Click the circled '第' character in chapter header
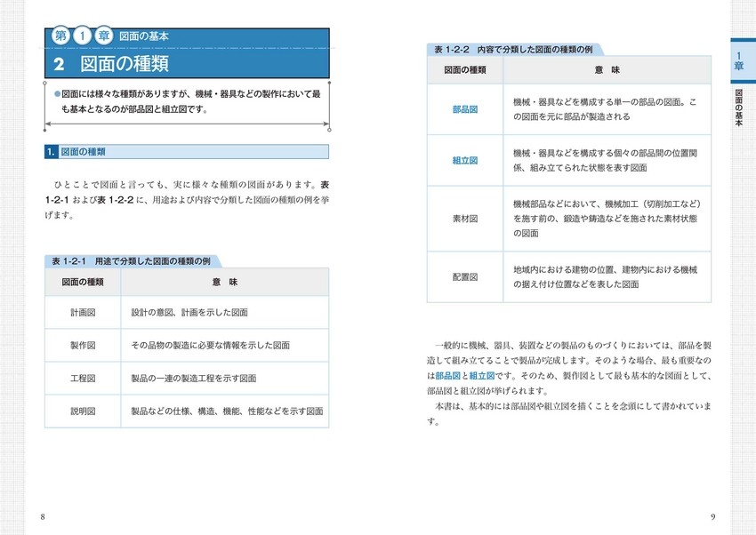 point(60,36)
